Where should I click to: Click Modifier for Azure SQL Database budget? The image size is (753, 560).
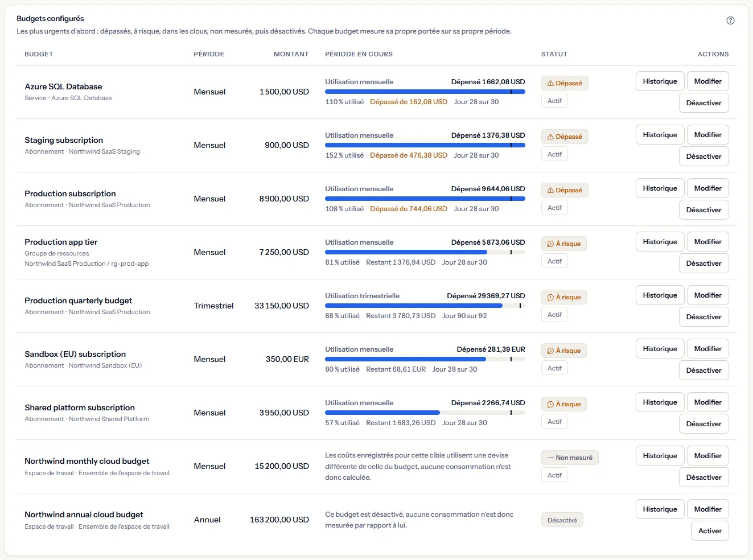pos(707,81)
